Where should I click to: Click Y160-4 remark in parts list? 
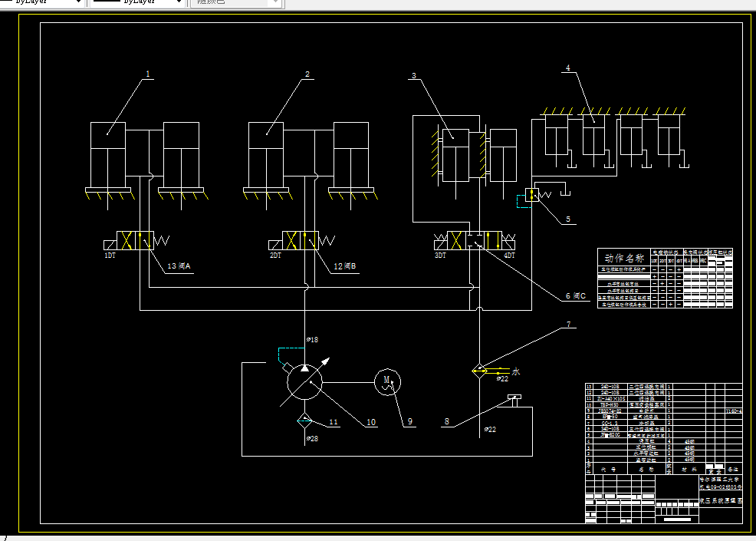coord(733,411)
